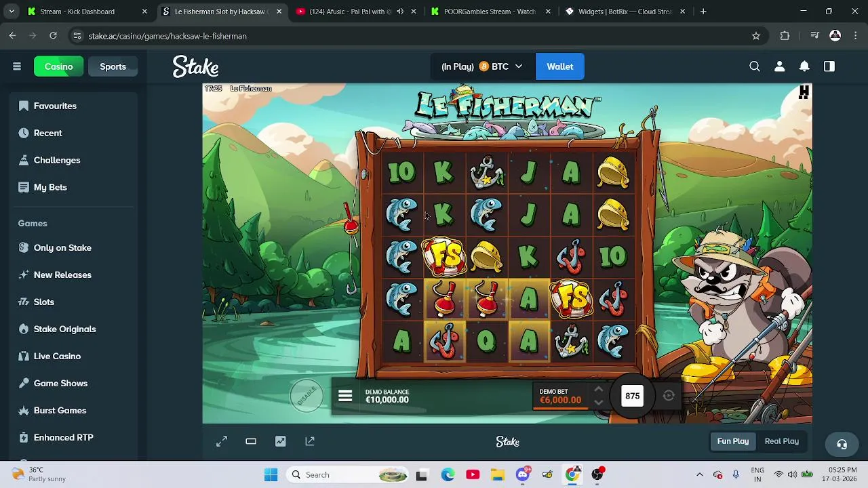Open the search magnifier icon

(x=755, y=66)
